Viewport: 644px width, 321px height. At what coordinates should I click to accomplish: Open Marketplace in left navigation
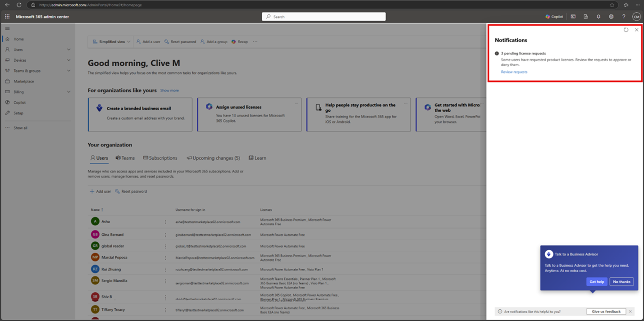[23, 81]
